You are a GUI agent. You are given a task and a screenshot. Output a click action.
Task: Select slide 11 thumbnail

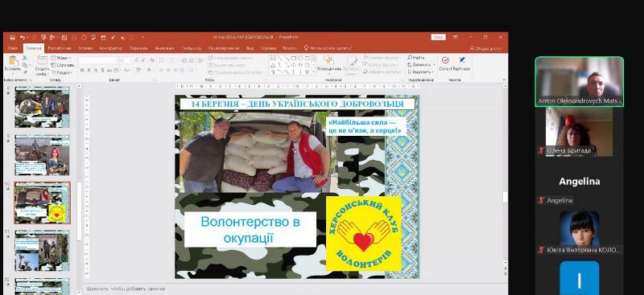click(x=43, y=250)
